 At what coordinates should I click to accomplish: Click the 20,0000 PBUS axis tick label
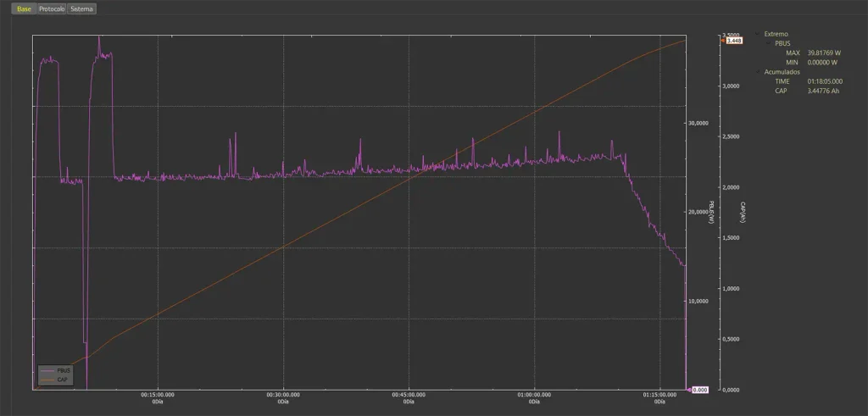(x=698, y=213)
